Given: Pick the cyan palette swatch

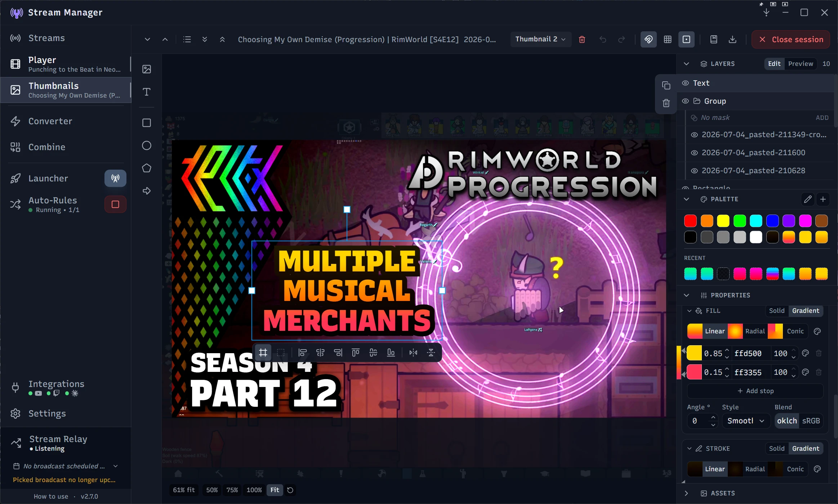Looking at the screenshot, I should tap(756, 221).
